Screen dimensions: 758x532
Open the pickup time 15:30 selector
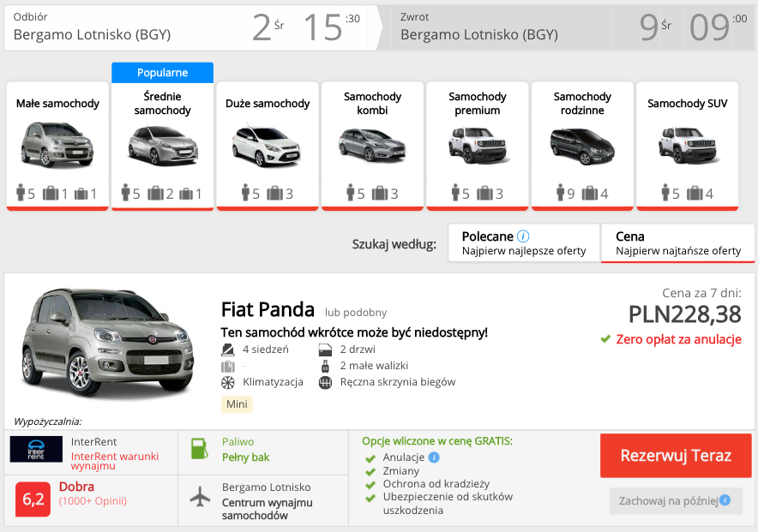click(328, 25)
